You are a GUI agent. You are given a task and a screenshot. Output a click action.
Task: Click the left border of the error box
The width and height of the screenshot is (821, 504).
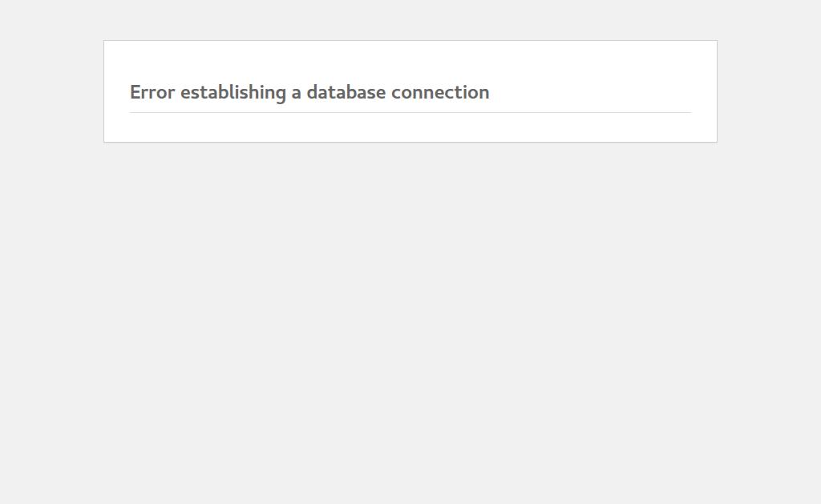coord(103,91)
